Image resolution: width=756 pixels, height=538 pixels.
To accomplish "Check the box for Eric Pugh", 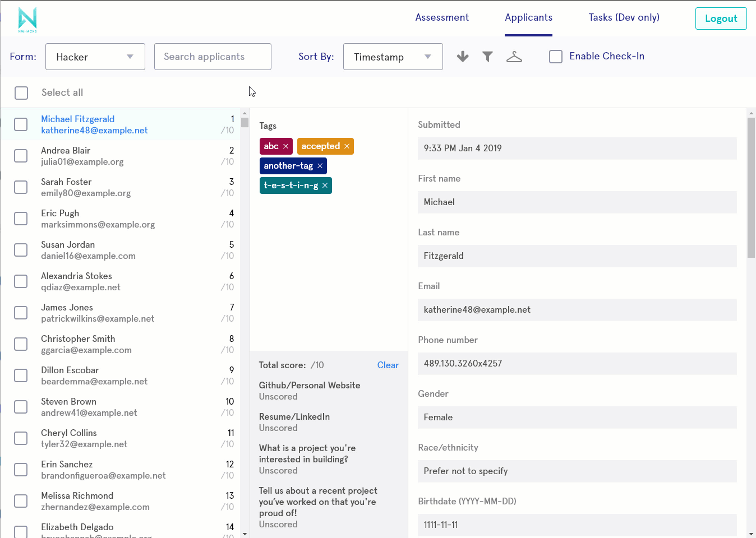I will [x=21, y=219].
